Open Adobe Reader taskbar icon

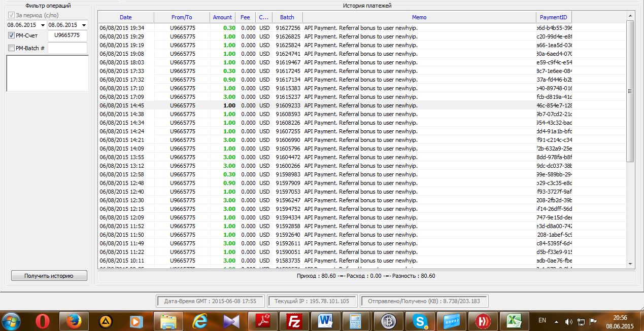262,321
